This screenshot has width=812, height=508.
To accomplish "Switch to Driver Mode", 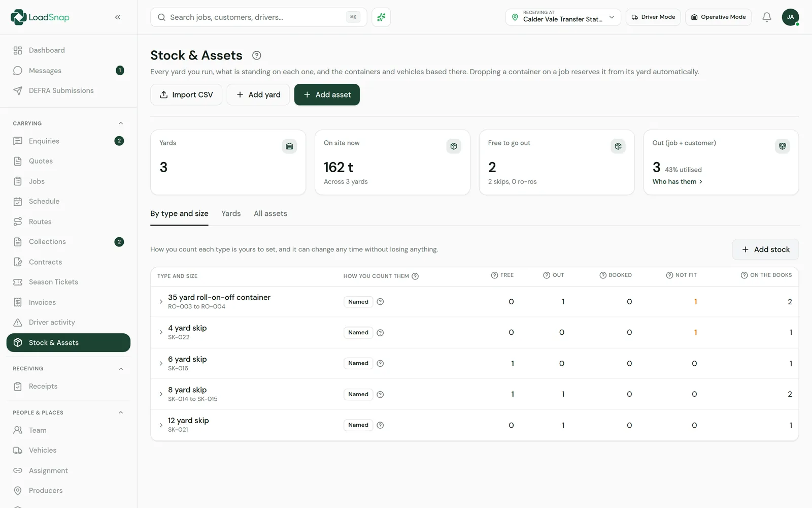I will pos(653,17).
